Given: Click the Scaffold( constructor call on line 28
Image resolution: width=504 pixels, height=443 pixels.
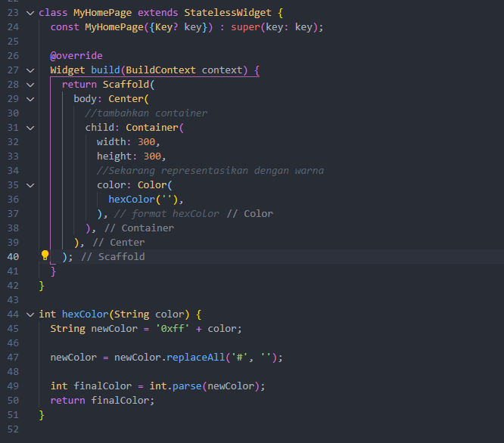Looking at the screenshot, I should click(x=129, y=85).
